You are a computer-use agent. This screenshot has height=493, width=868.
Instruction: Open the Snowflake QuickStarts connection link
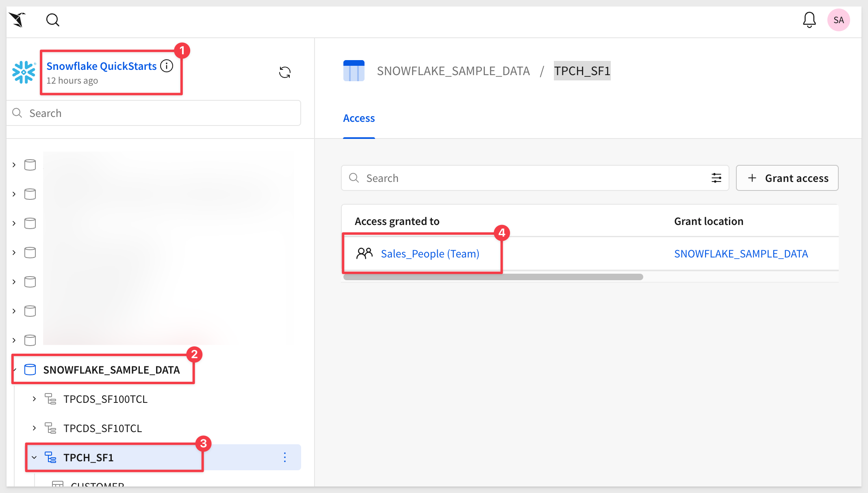pyautogui.click(x=102, y=66)
